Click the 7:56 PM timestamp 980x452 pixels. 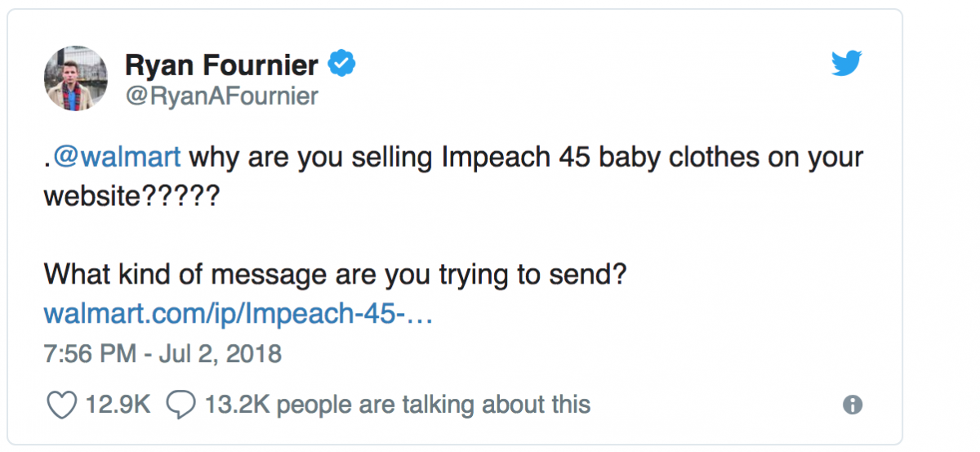(87, 354)
